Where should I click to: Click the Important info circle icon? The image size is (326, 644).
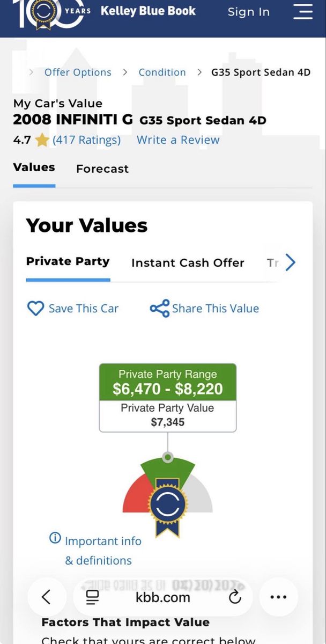(x=55, y=538)
